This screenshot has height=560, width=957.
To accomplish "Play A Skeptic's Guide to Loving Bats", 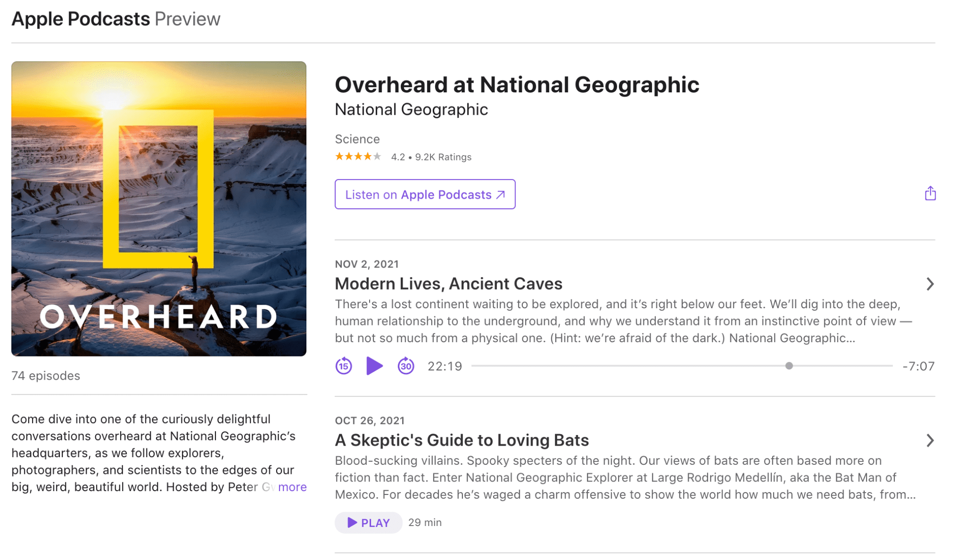I will tap(368, 523).
